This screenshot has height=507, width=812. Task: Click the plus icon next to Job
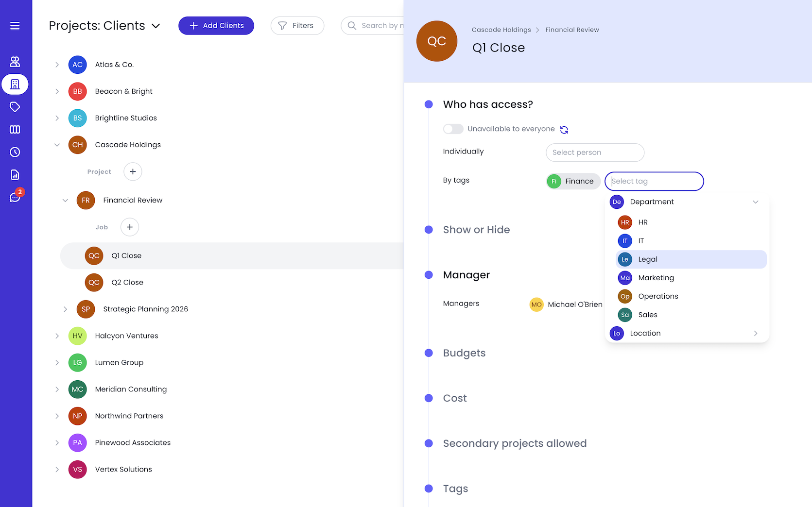130,227
